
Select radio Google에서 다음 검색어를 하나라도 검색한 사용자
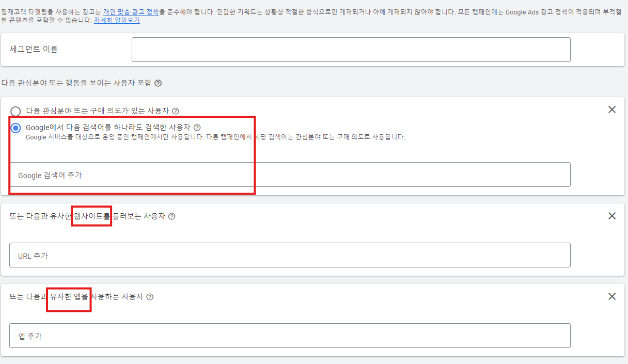tap(16, 128)
